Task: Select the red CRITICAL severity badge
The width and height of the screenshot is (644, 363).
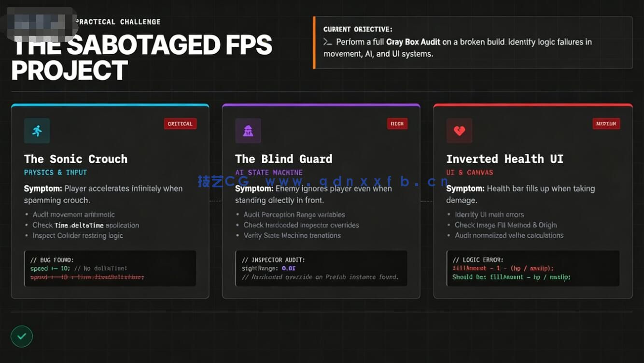Action: [180, 124]
